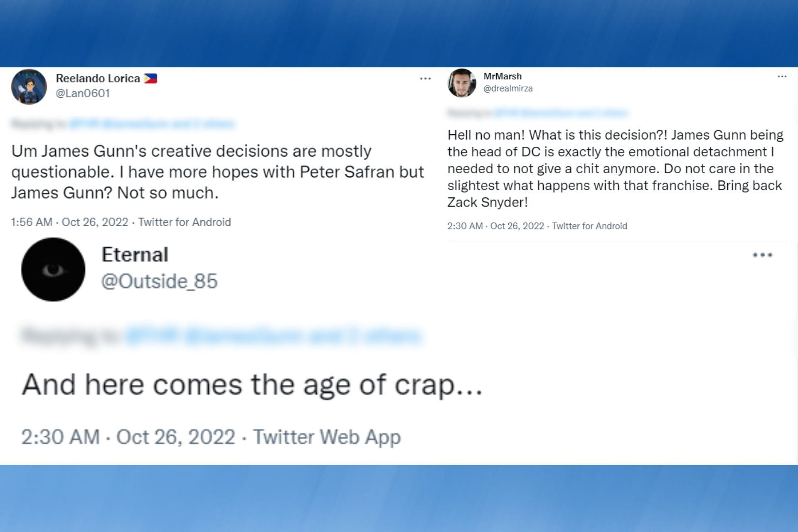Click the @drealmirza handle
The height and width of the screenshot is (532, 798).
[507, 88]
